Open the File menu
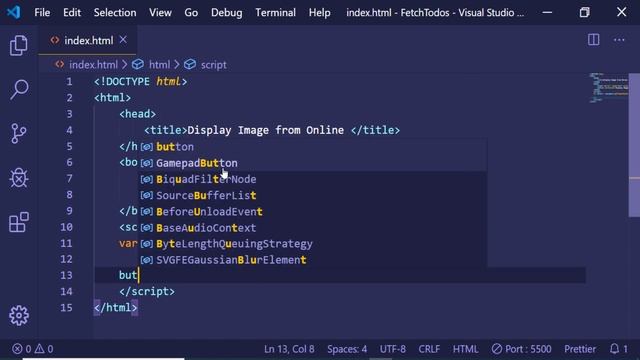640x360 pixels. (x=42, y=13)
